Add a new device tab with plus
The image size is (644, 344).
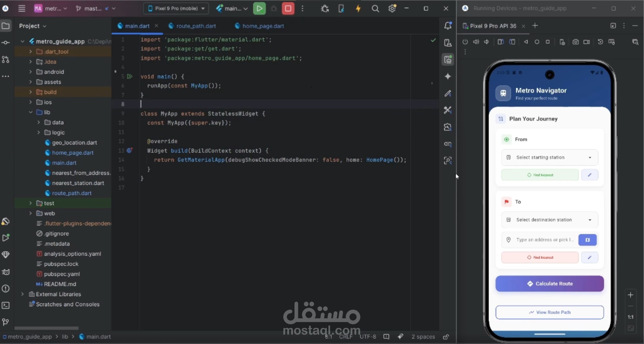[535, 26]
